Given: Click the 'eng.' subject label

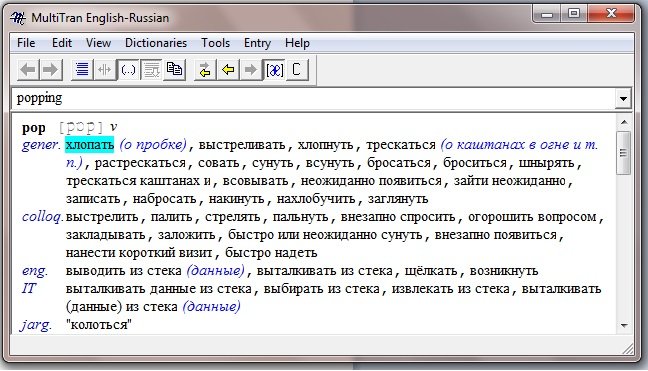Looking at the screenshot, I should pos(35,271).
